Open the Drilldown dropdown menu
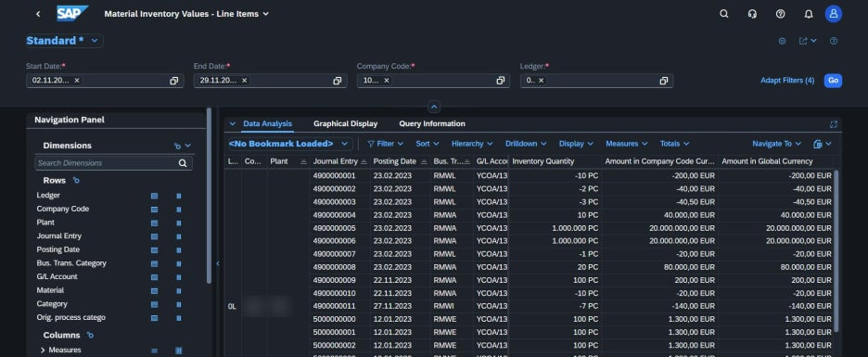Screen dimensions: 868x357 pyautogui.click(x=526, y=144)
